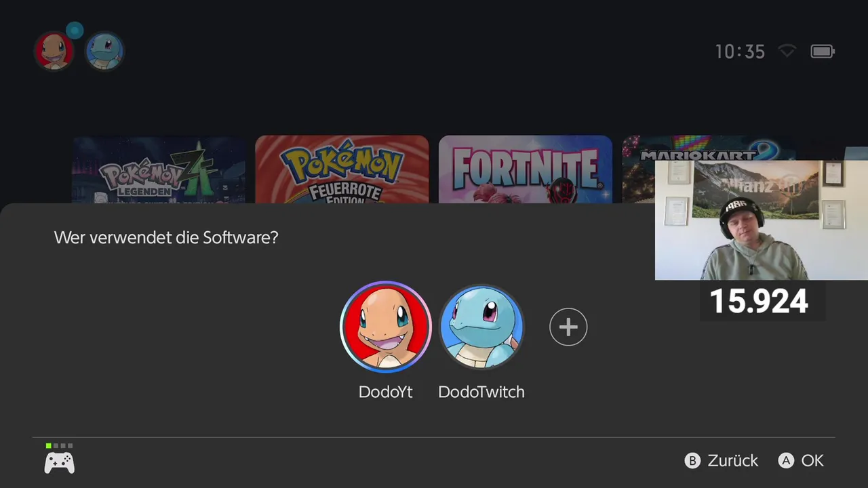
Task: Open Squirtle avatar in top-left corner
Action: (104, 51)
